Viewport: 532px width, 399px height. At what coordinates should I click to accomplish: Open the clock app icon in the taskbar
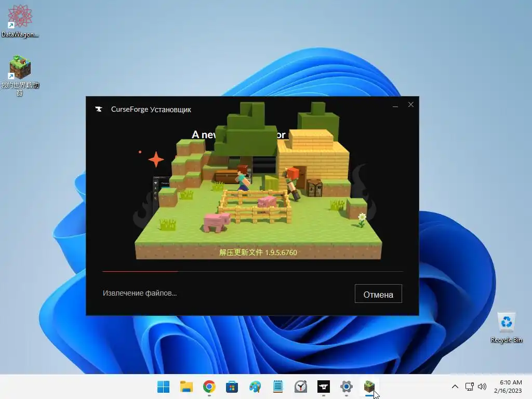click(301, 387)
